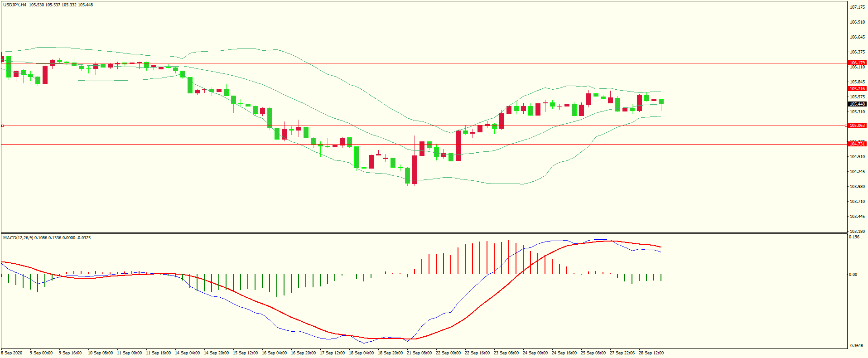Viewport: 868px width, 358px height.
Task: Click the 17 Sep 12:00 time label
Action: tap(332, 353)
